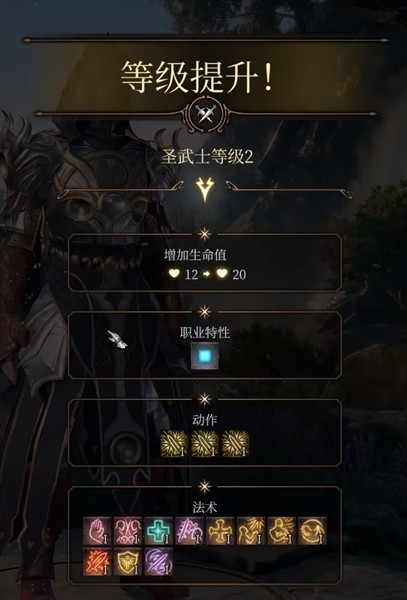Screen dimensions: 407x600
Task: Select the red Searing Smite sword icon
Action: coord(97,561)
